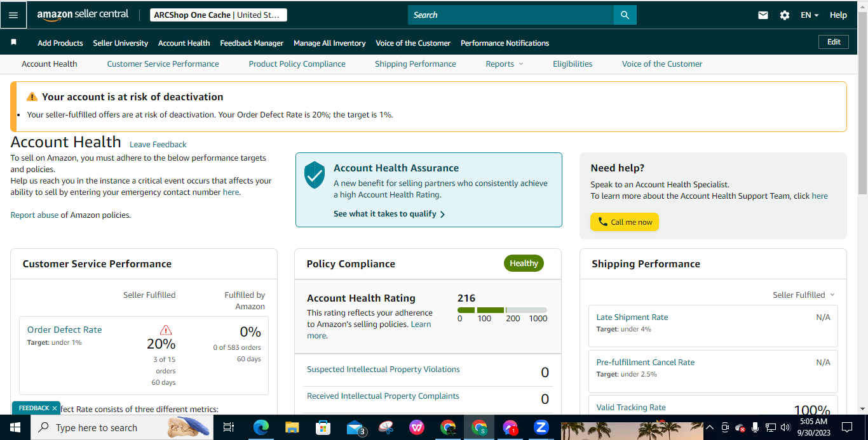Click the emergency contact 'here' link
Screen dimensions: 868x440
pos(231,192)
